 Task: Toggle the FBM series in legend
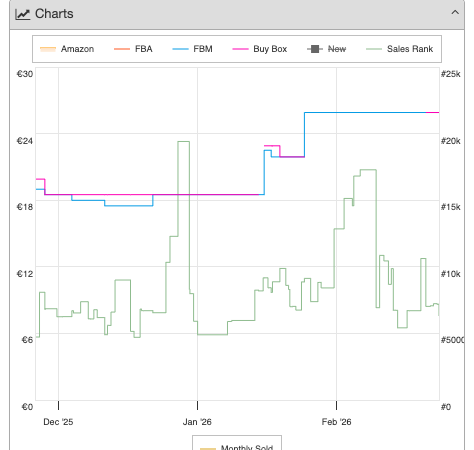coord(192,49)
